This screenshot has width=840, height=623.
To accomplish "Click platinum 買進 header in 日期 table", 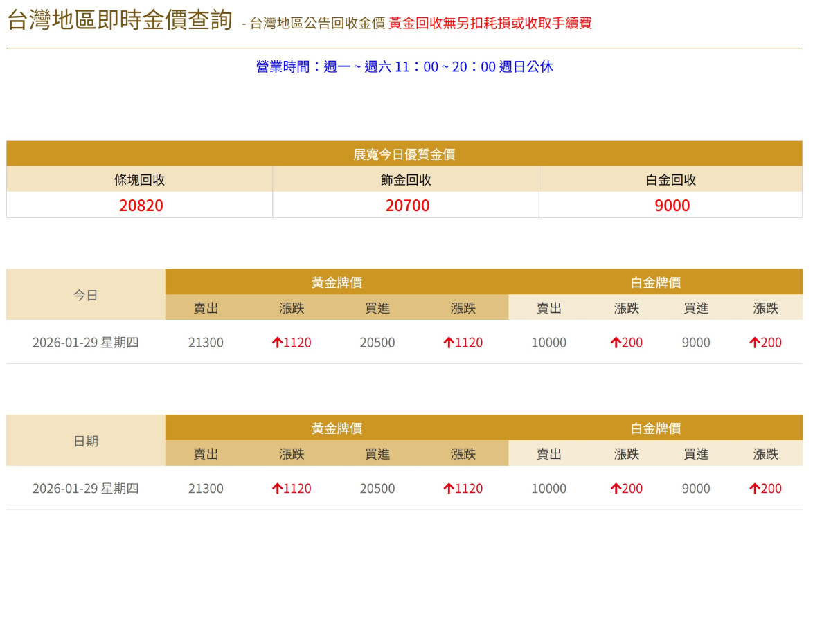I will click(x=696, y=454).
